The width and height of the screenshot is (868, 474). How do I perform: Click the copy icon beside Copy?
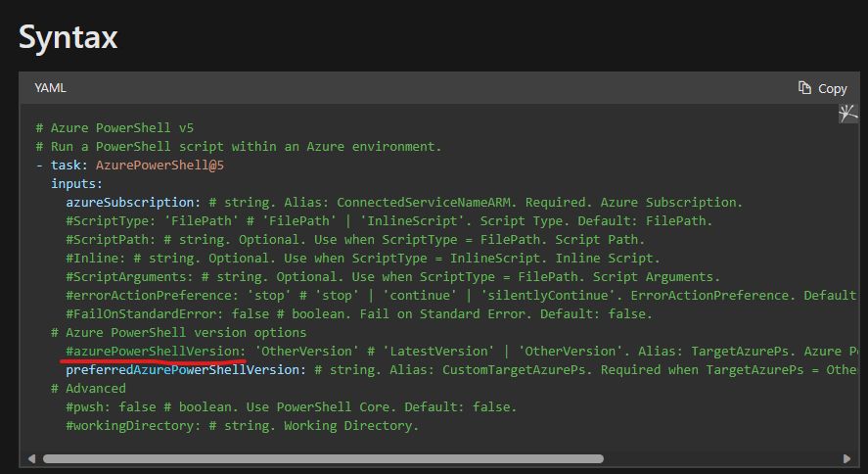tap(804, 87)
